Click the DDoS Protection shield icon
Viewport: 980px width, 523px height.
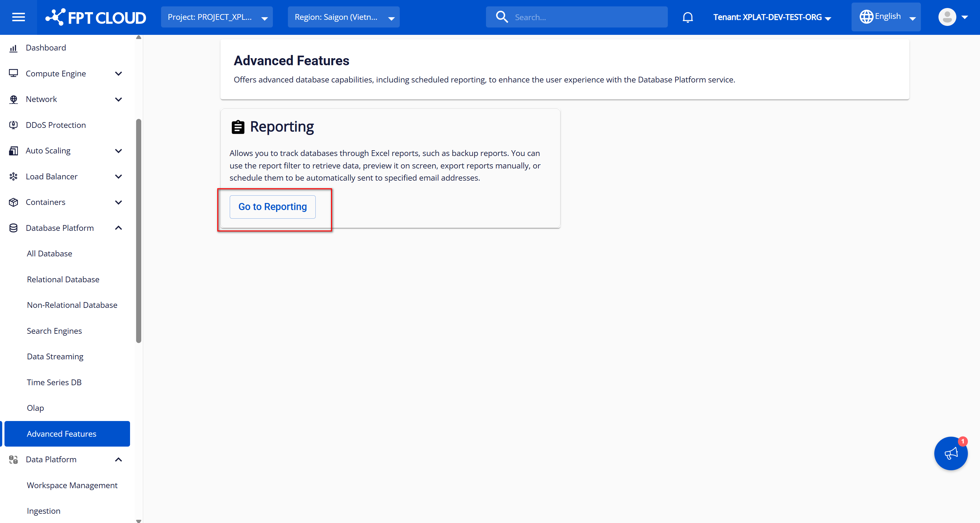(13, 125)
